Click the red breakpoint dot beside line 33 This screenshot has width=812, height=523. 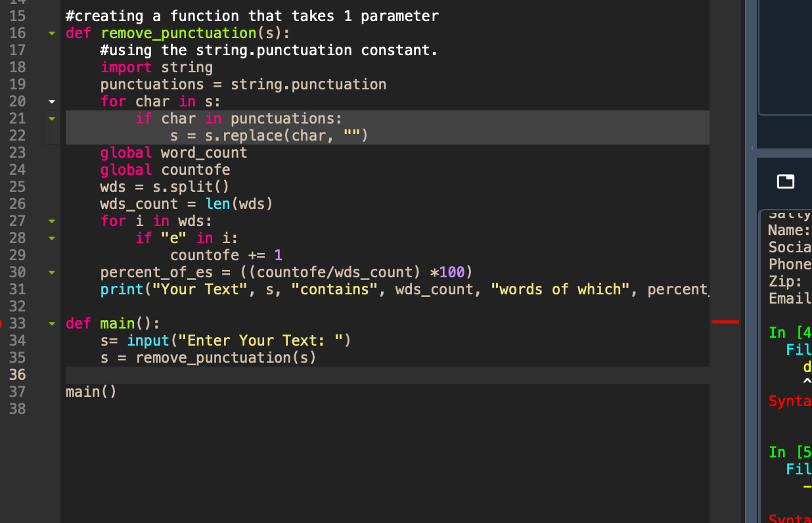[0, 323]
